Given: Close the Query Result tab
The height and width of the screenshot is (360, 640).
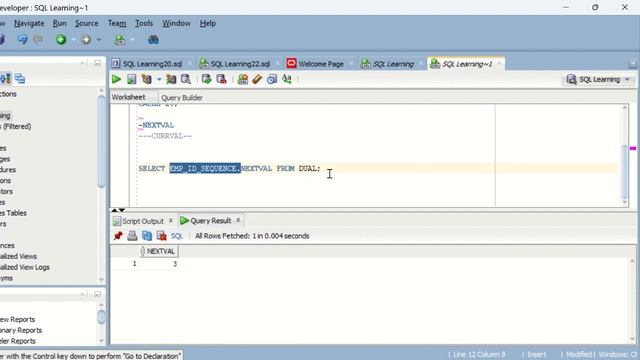Looking at the screenshot, I should (238, 220).
